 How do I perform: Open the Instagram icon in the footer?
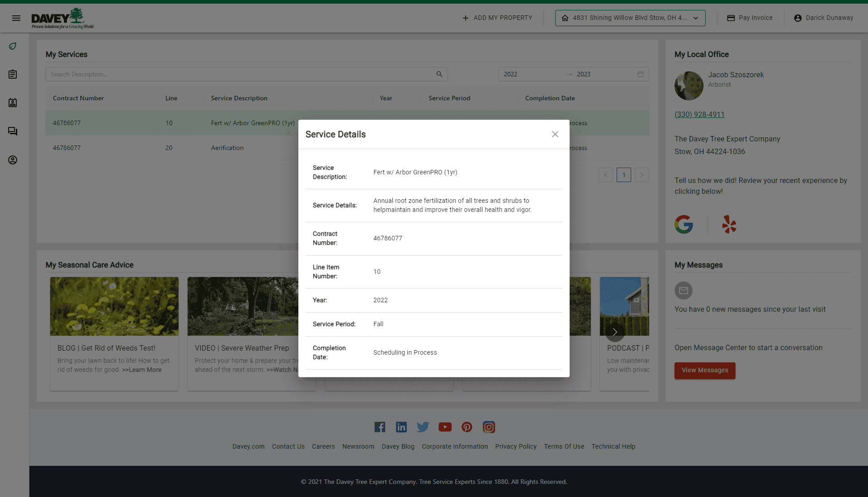tap(489, 427)
